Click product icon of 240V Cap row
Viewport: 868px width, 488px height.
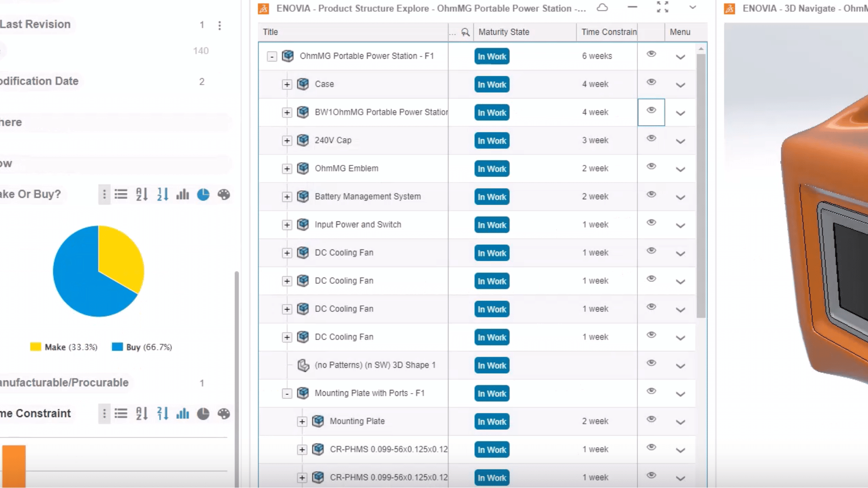point(303,141)
